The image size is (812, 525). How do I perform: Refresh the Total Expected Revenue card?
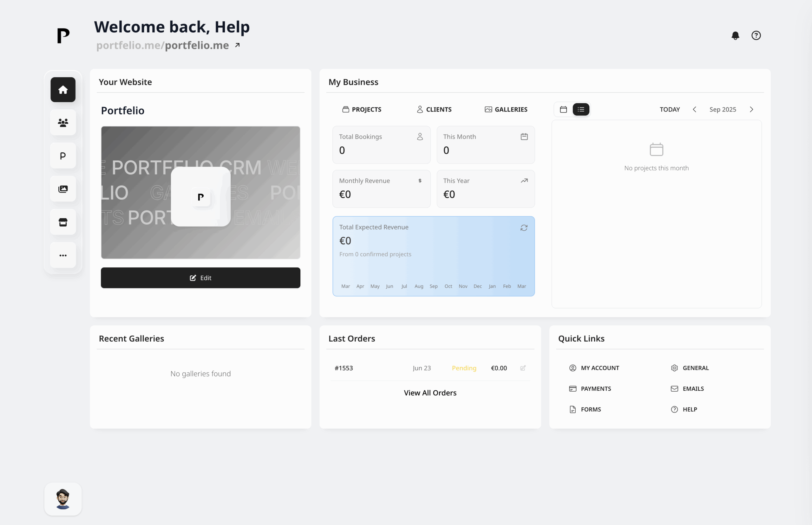[x=524, y=228]
